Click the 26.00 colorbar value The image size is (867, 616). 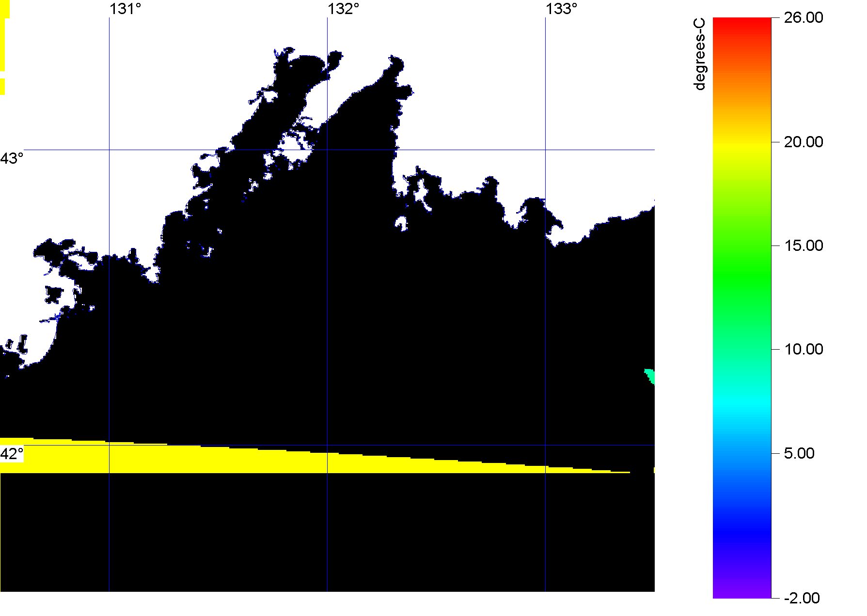[x=804, y=17]
